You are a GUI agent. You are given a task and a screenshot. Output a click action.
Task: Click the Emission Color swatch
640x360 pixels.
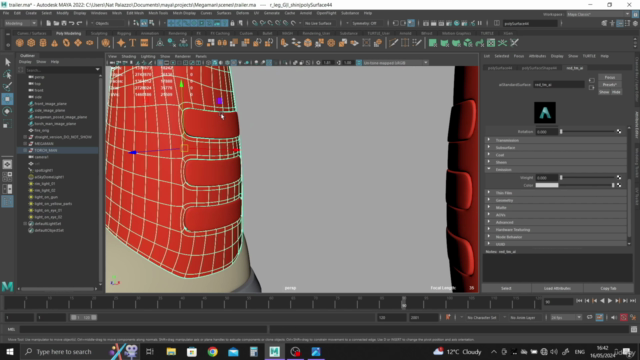click(x=547, y=185)
